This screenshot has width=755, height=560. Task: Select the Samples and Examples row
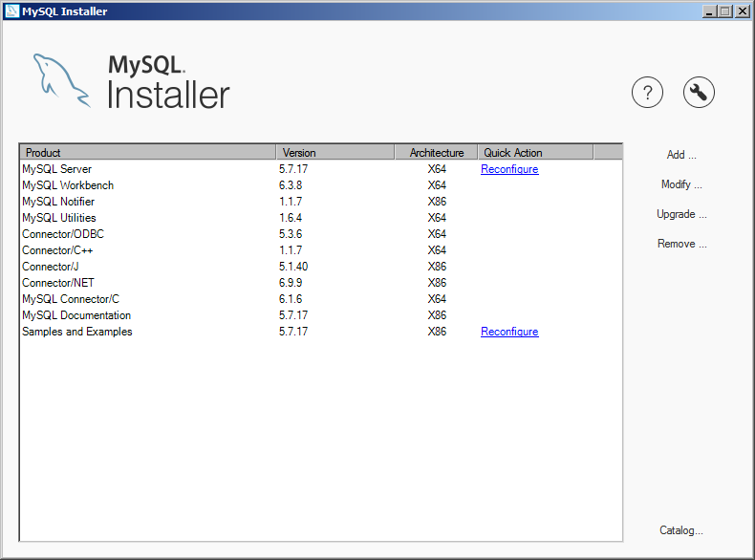click(x=321, y=332)
